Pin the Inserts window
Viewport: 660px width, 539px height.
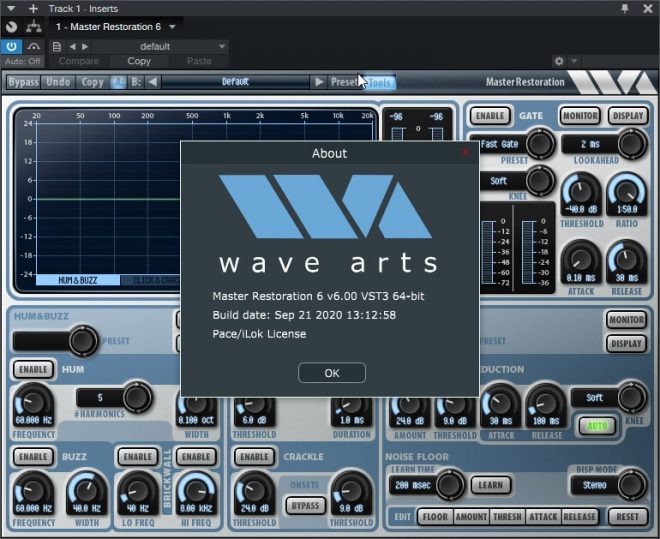point(625,8)
